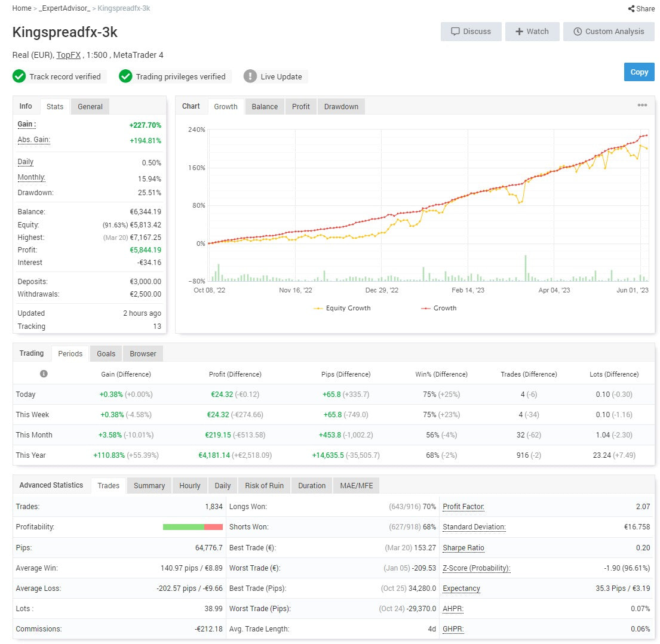This screenshot has height=644, width=660.
Task: Click the info icon in Trading table header
Action: 44,374
